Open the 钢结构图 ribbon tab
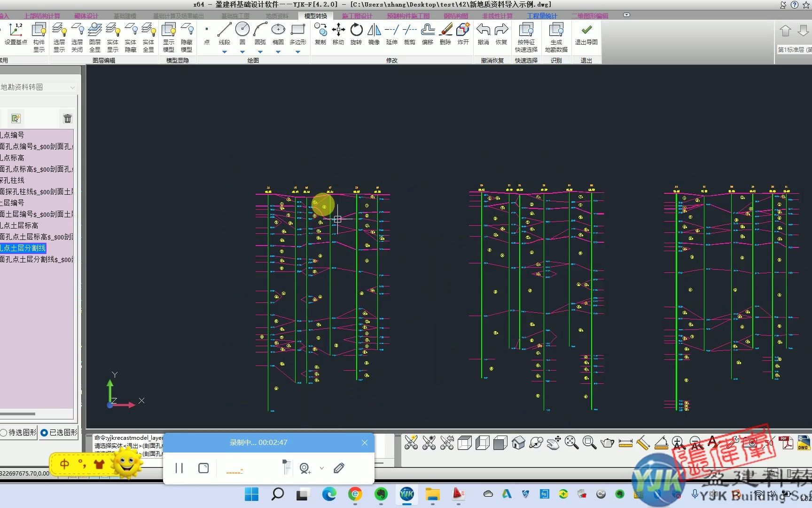Image resolution: width=812 pixels, height=508 pixels. tap(456, 16)
